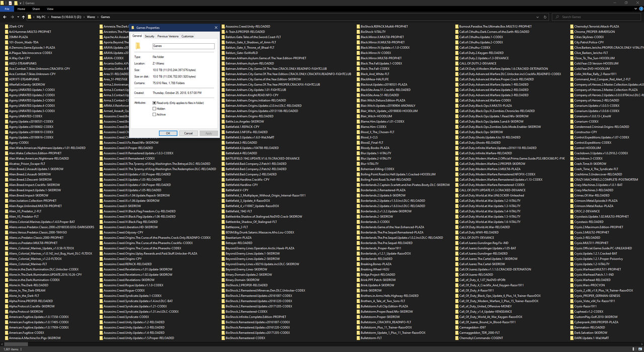This screenshot has width=644, height=352.
Task: Close Games Properties dialog with X
Action: [x=216, y=28]
